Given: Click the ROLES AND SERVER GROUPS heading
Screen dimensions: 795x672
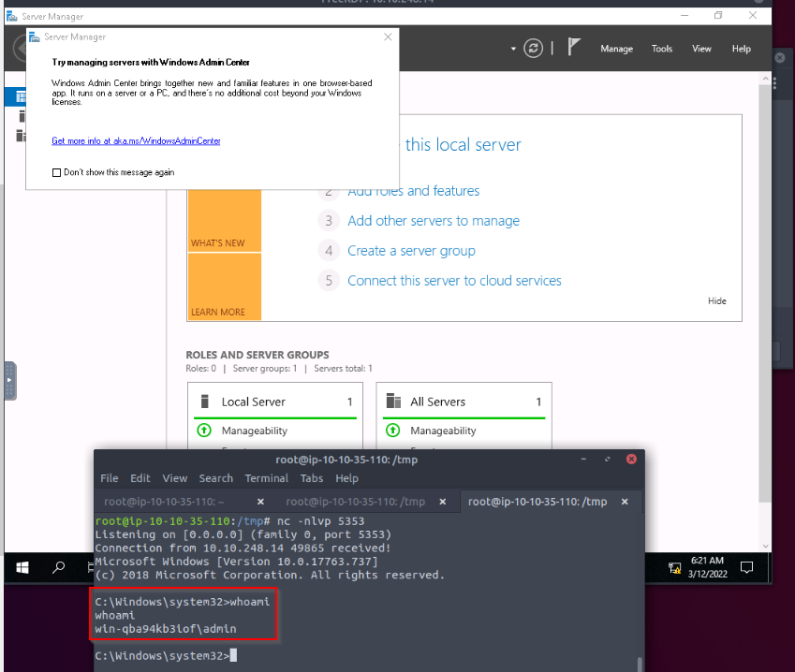Looking at the screenshot, I should point(258,356).
